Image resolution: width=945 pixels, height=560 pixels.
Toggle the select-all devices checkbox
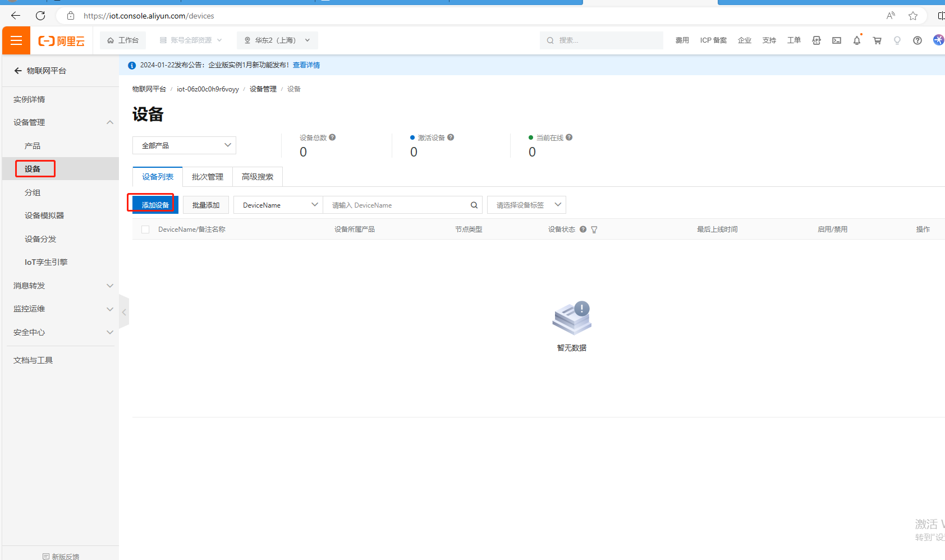point(145,229)
